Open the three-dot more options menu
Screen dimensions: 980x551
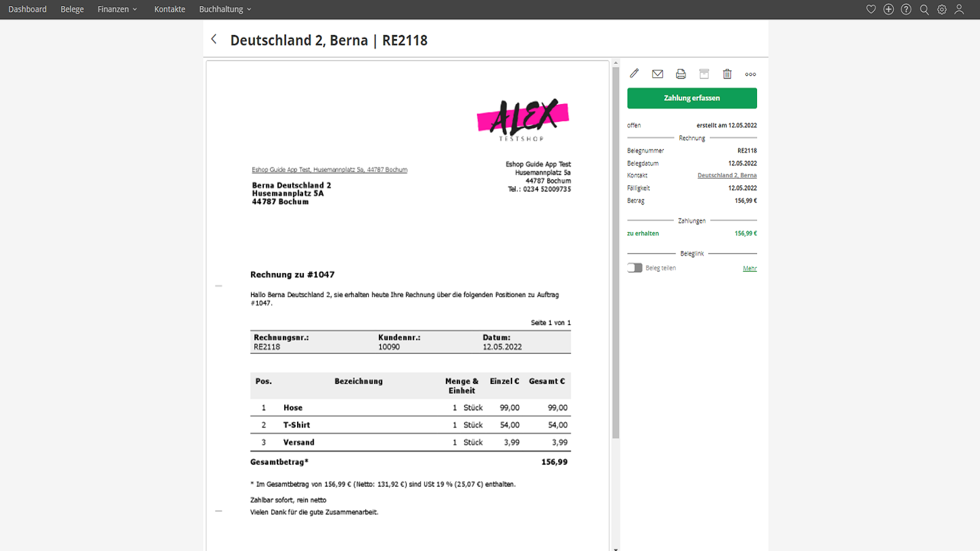(x=750, y=75)
